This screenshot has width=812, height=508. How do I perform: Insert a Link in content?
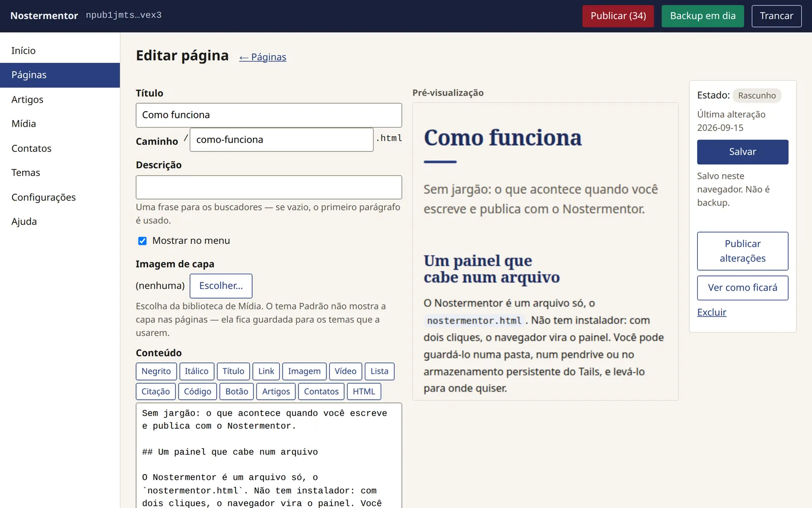tap(266, 371)
